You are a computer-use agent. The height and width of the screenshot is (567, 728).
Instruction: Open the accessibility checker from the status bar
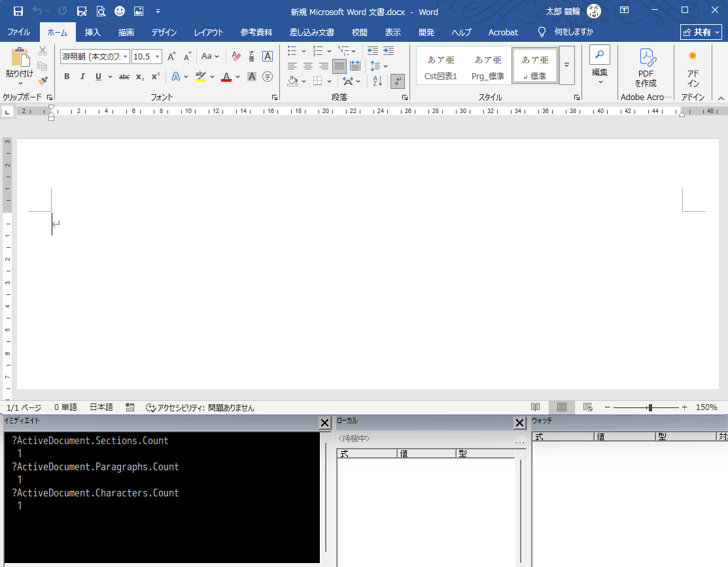pyautogui.click(x=200, y=407)
